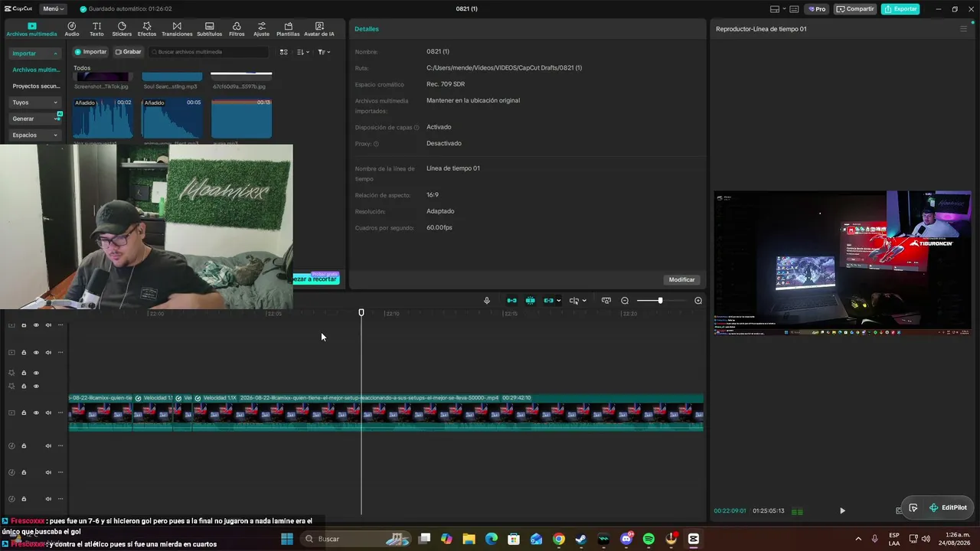Open more options for bottom audio track
The height and width of the screenshot is (551, 980).
(x=60, y=499)
